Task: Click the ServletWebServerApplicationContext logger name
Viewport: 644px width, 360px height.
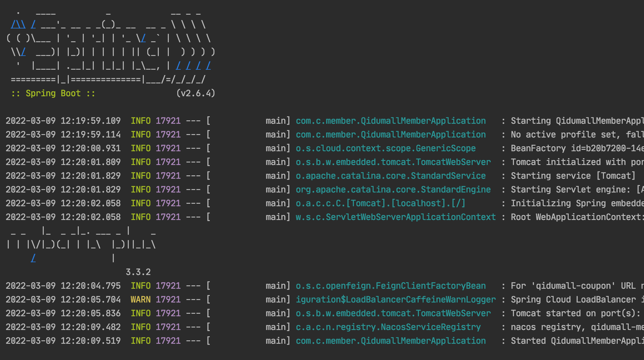Action: pyautogui.click(x=395, y=217)
